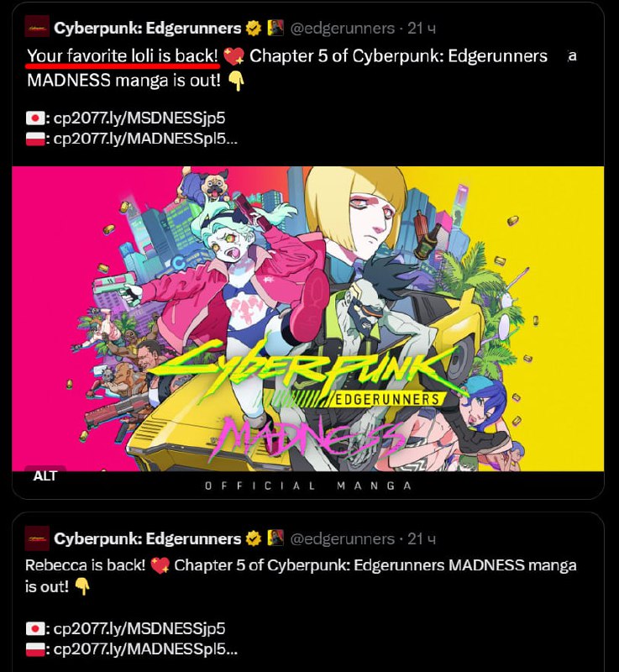Click Poland flag icon in second tweet

(35, 649)
